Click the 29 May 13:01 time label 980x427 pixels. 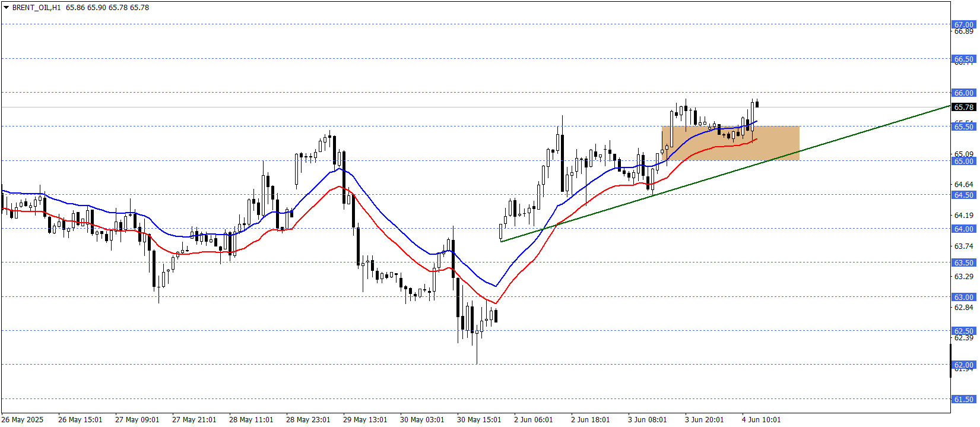[365, 419]
